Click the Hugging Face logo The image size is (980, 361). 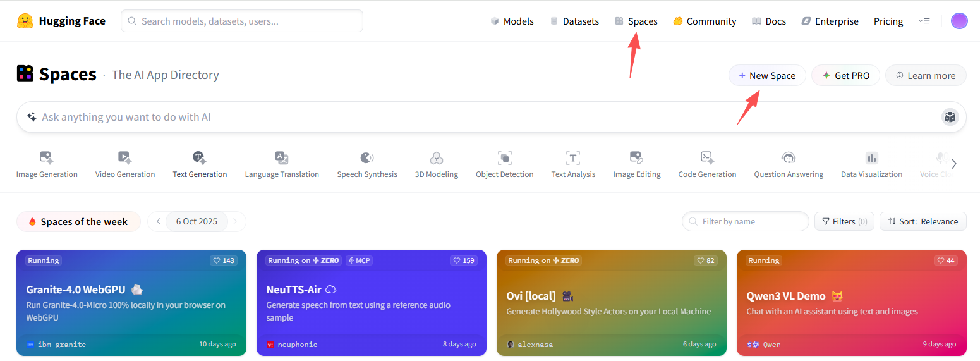point(25,21)
